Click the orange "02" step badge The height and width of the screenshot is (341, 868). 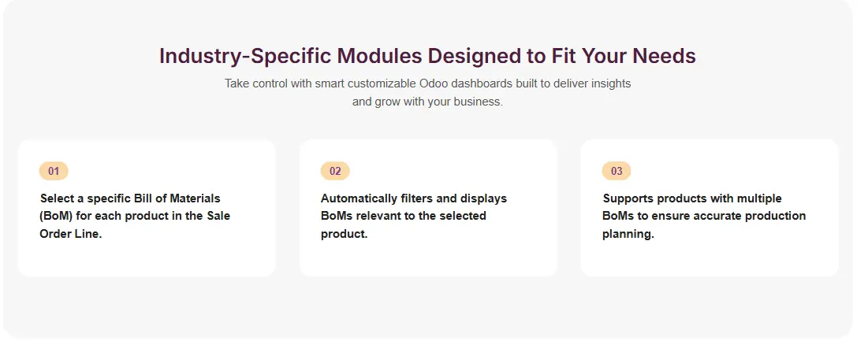[x=335, y=171]
